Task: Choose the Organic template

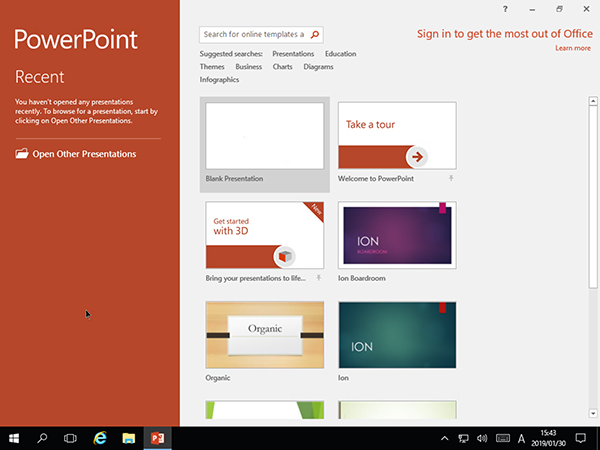Action: (x=265, y=335)
